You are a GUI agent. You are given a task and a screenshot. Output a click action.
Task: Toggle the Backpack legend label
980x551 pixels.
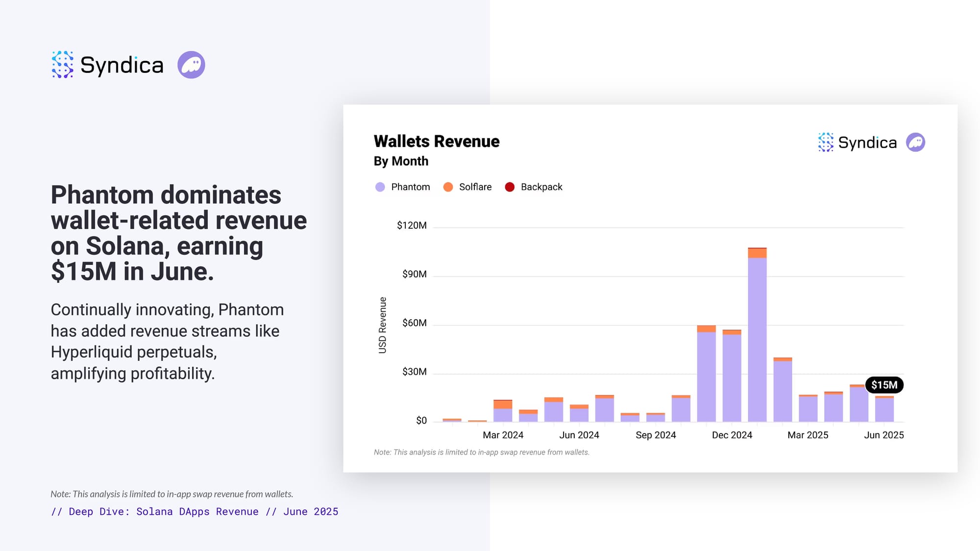point(541,187)
